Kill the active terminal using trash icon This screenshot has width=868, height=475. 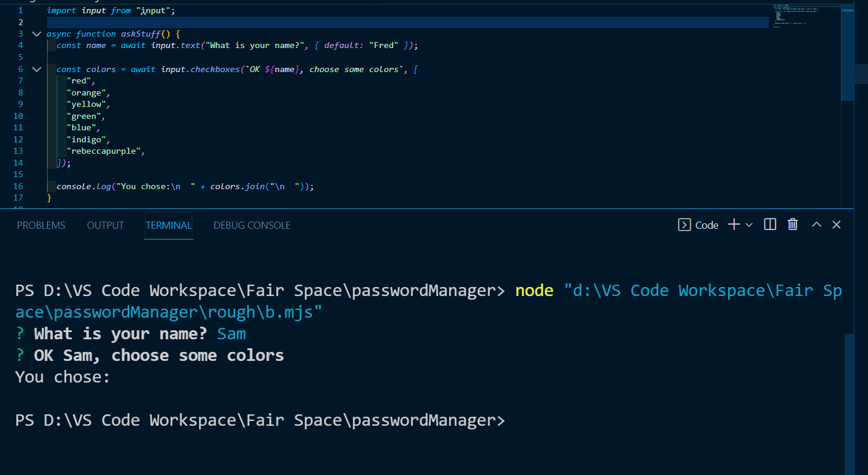pyautogui.click(x=792, y=224)
